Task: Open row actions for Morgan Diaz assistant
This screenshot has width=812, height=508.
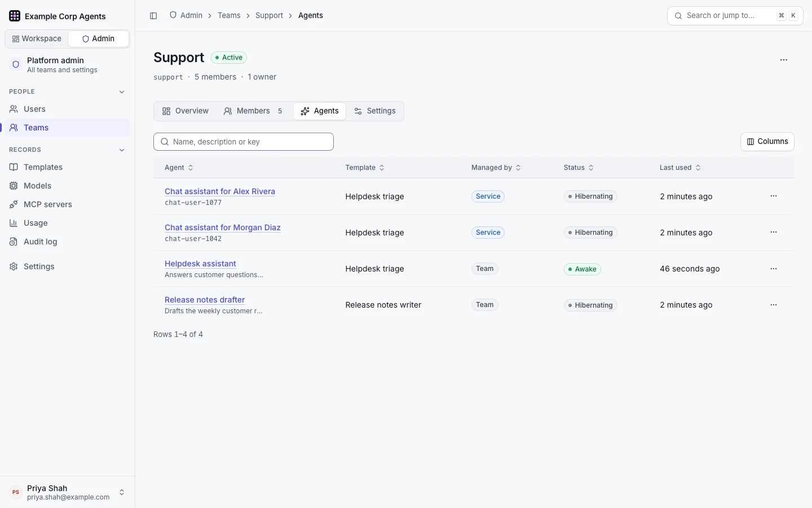Action: (774, 232)
